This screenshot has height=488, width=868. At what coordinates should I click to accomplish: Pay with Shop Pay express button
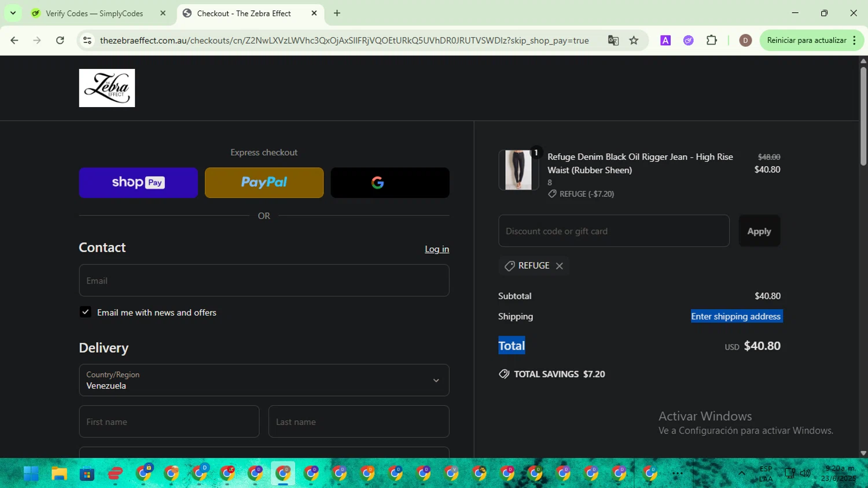(x=138, y=183)
